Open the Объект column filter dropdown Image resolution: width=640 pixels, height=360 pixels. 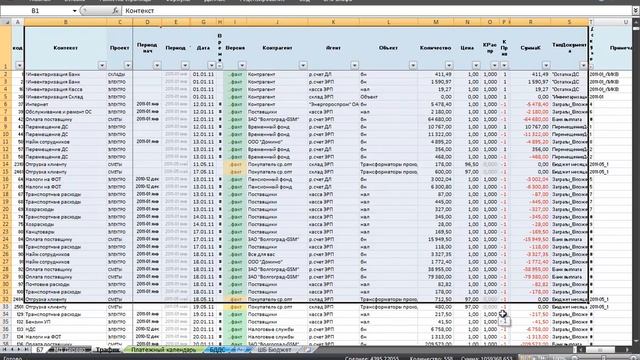click(x=413, y=65)
